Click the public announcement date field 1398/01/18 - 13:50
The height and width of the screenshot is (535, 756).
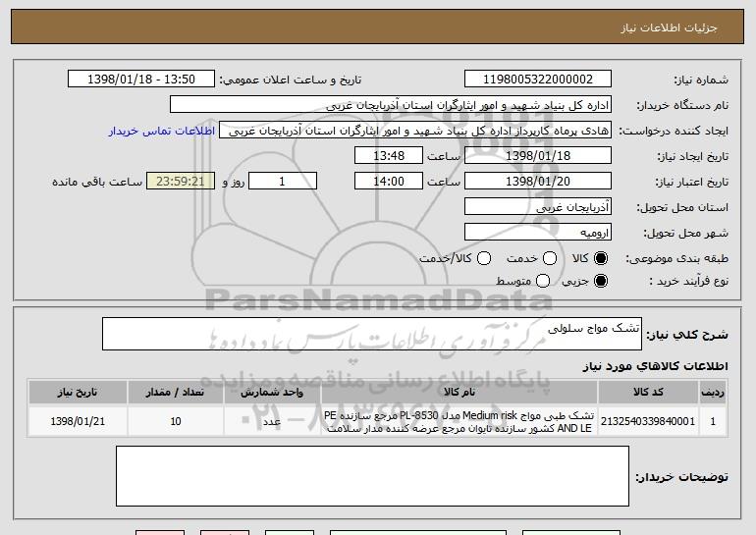(141, 79)
